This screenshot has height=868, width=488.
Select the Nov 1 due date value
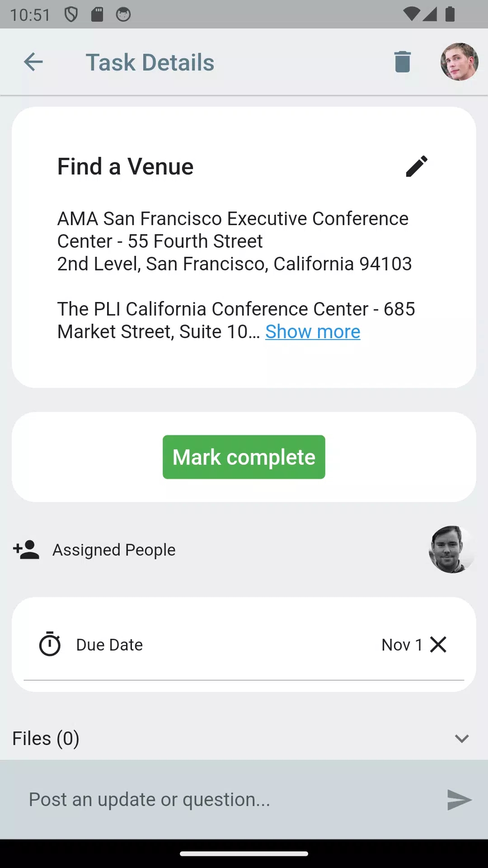click(x=402, y=645)
